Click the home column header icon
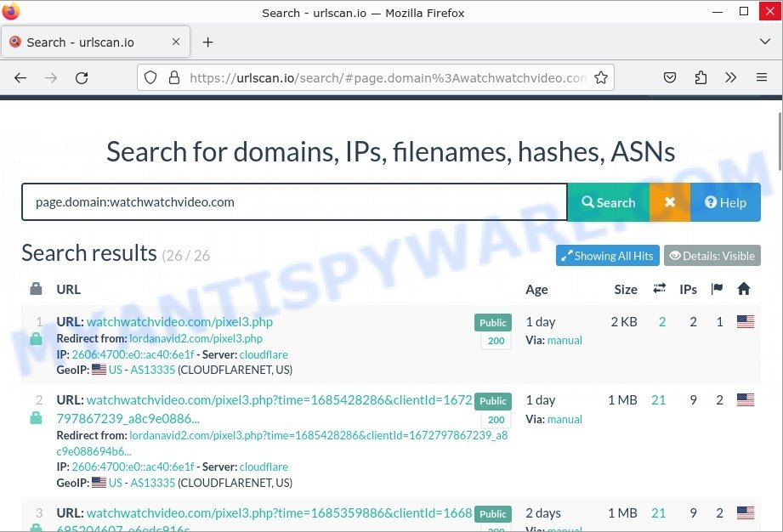 (744, 288)
